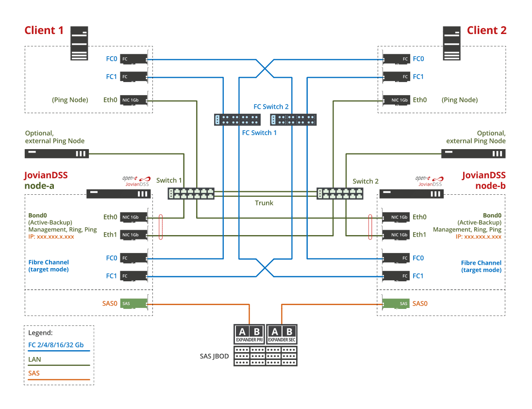Click the 'JovianDSS node-b' title
The image size is (532, 409).
pos(484,181)
